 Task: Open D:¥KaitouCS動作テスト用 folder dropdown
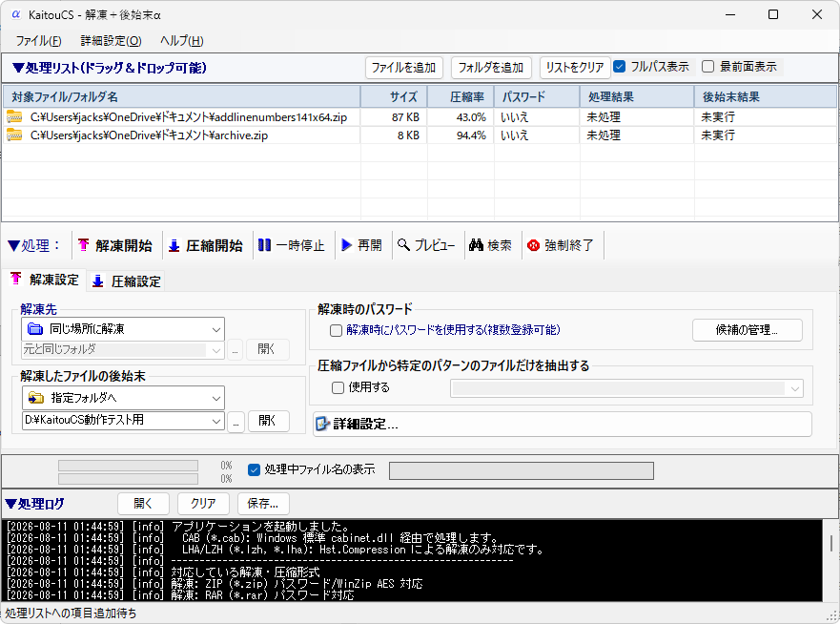click(x=123, y=420)
